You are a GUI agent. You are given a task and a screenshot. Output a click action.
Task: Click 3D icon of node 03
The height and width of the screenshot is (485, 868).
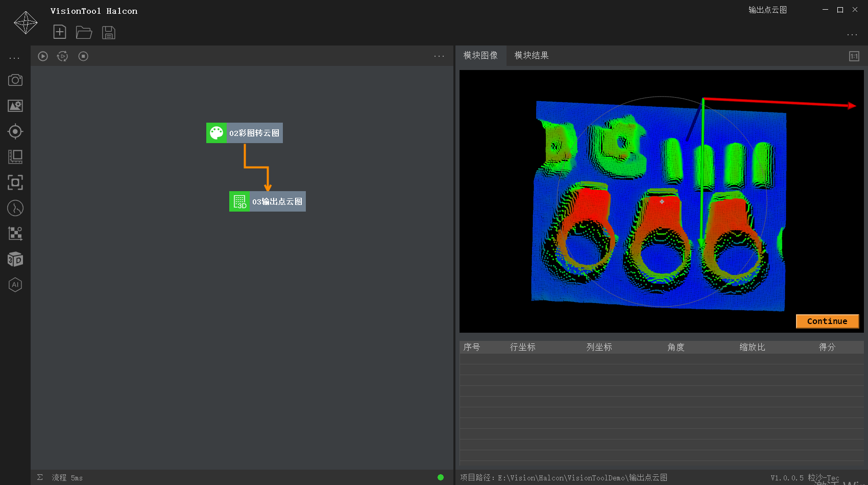pyautogui.click(x=239, y=201)
